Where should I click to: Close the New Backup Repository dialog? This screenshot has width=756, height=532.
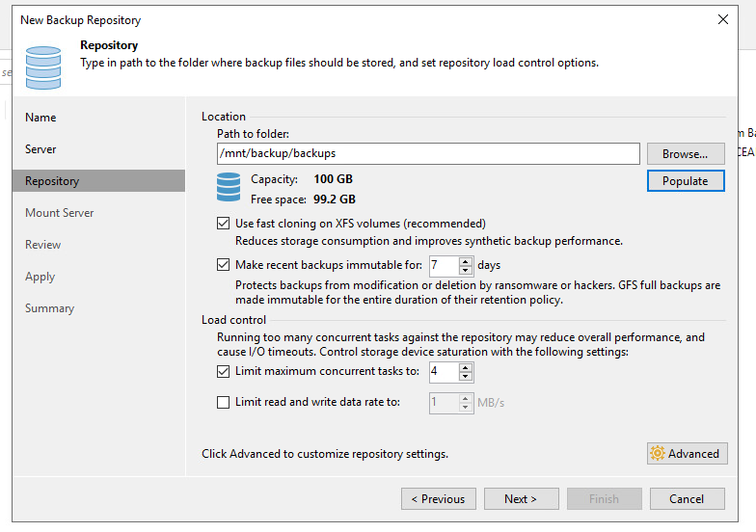pyautogui.click(x=723, y=18)
